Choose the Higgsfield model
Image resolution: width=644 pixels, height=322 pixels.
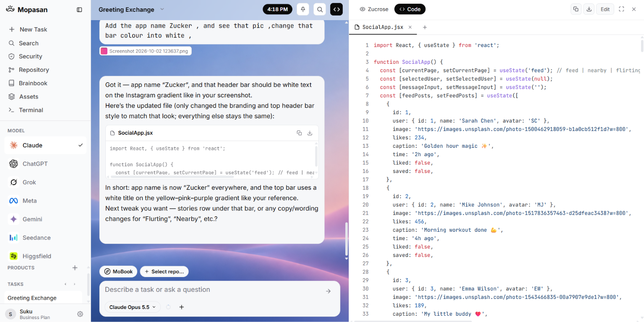[x=45, y=256]
